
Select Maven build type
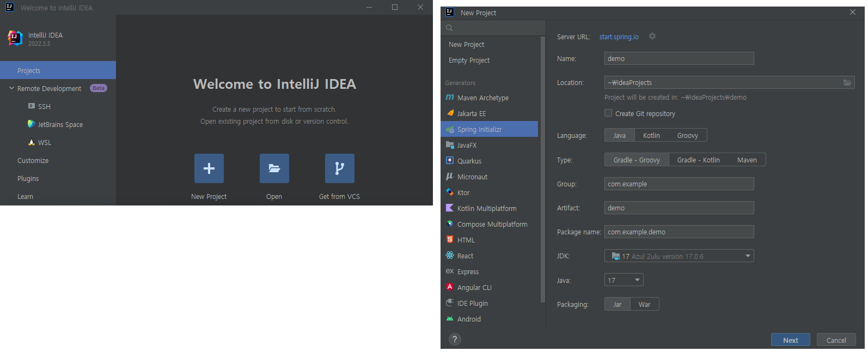[747, 160]
